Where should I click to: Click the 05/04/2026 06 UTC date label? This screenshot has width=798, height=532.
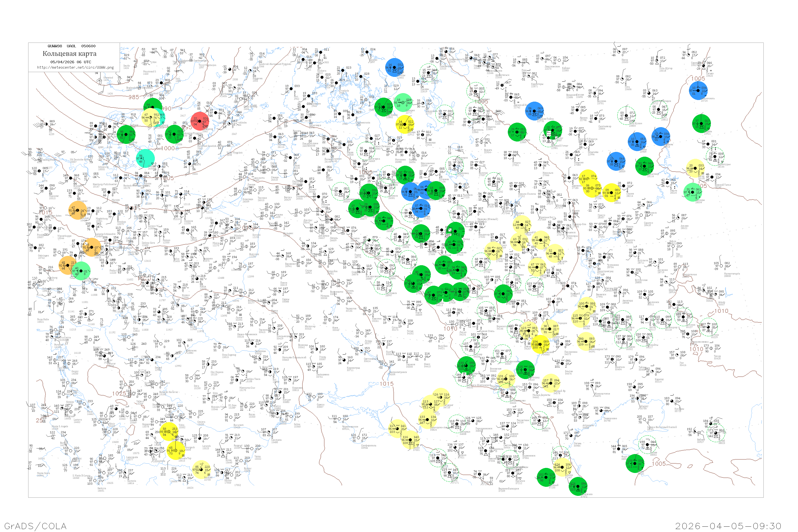(x=70, y=62)
